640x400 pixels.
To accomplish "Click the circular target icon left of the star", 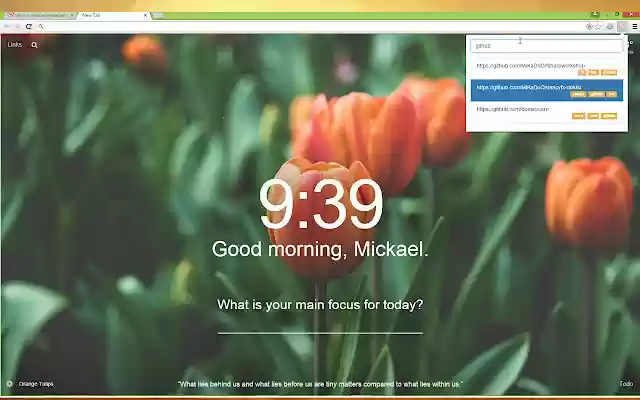I will coord(589,27).
